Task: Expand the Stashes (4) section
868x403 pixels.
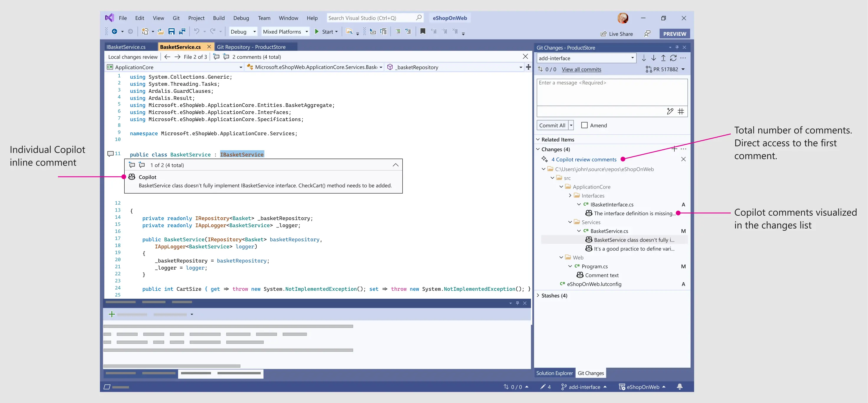Action: point(538,295)
